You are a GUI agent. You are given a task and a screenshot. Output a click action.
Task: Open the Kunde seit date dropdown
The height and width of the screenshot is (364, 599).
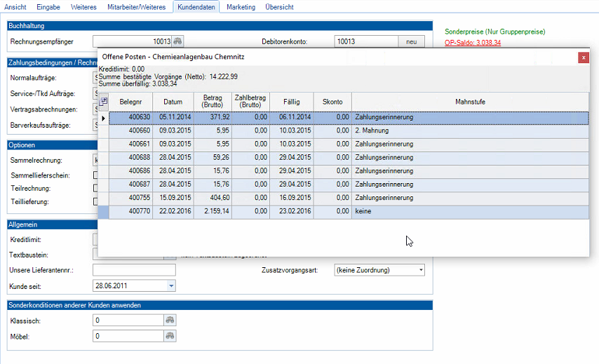[170, 286]
